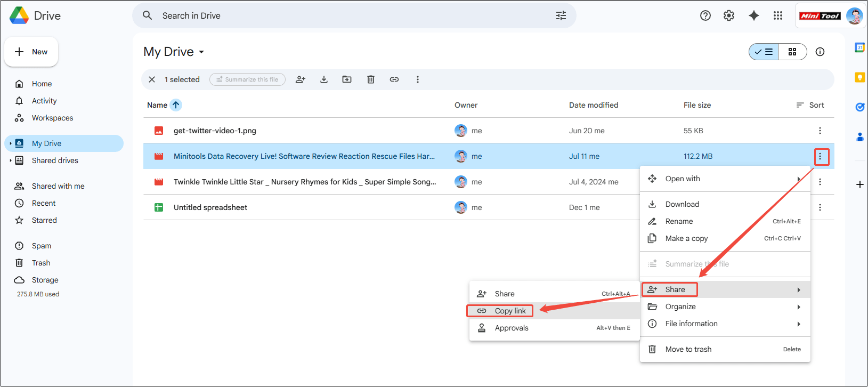Click the Search in Drive field
This screenshot has width=868, height=387.
[x=354, y=15]
